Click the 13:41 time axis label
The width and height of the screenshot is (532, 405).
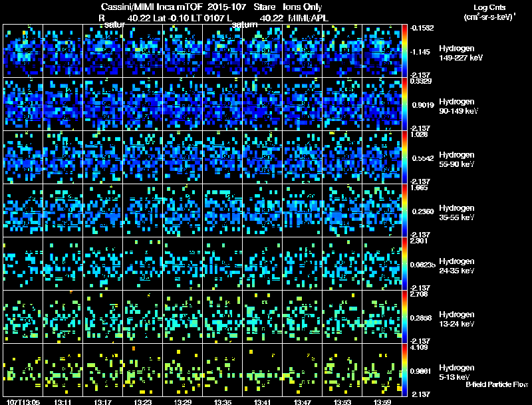263,402
